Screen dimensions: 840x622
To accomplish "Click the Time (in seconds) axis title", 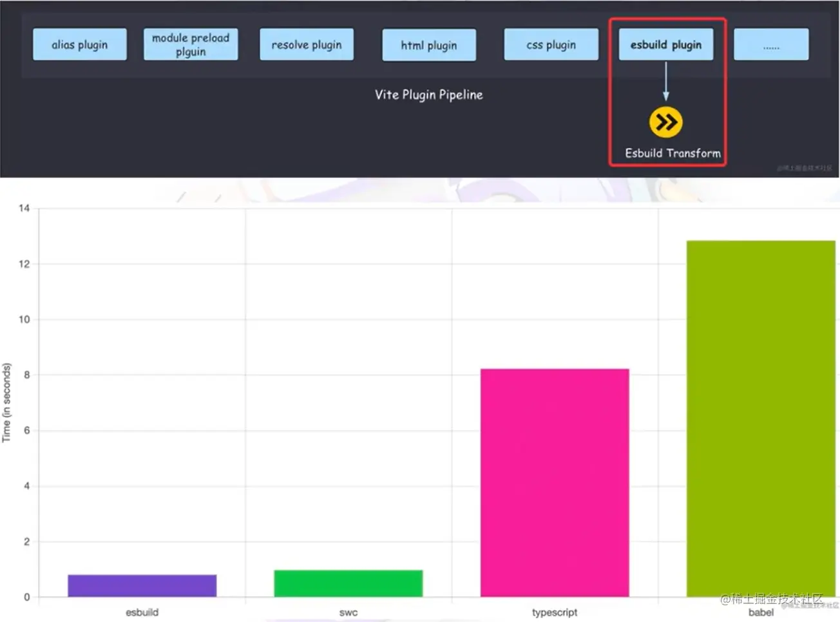I will coord(7,402).
